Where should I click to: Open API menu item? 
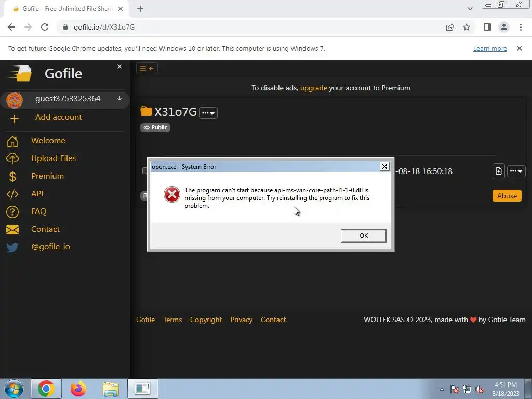pyautogui.click(x=37, y=193)
